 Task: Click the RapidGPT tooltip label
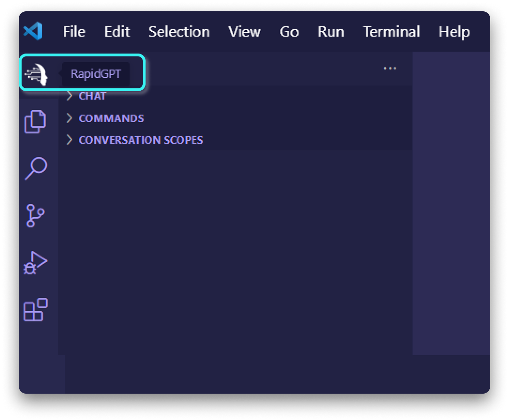(96, 74)
